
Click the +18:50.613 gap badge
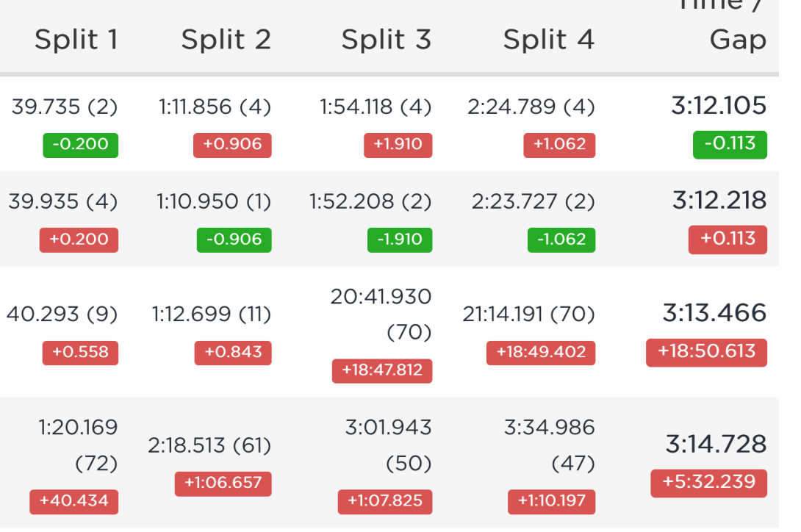pos(706,352)
